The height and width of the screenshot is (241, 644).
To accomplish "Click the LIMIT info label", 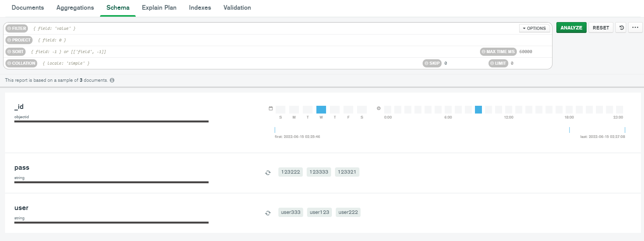I will point(498,63).
